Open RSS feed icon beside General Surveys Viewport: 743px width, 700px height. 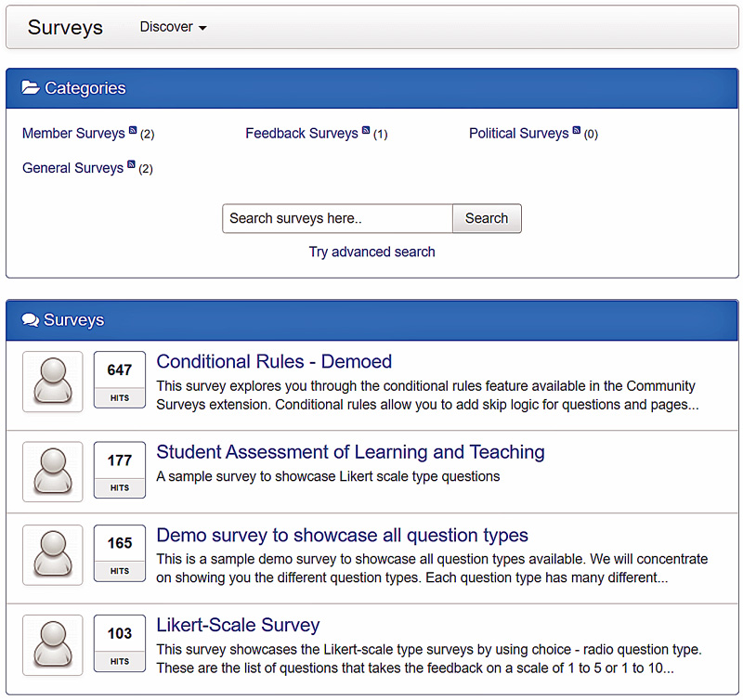tap(131, 165)
